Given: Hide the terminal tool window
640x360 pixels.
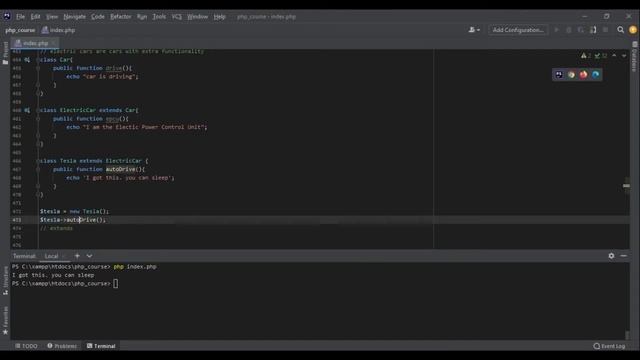Looking at the screenshot, I should click(x=624, y=256).
